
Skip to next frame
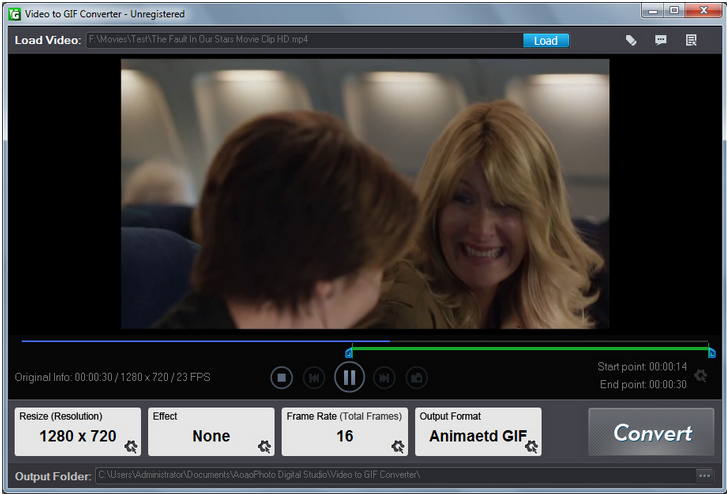click(384, 378)
